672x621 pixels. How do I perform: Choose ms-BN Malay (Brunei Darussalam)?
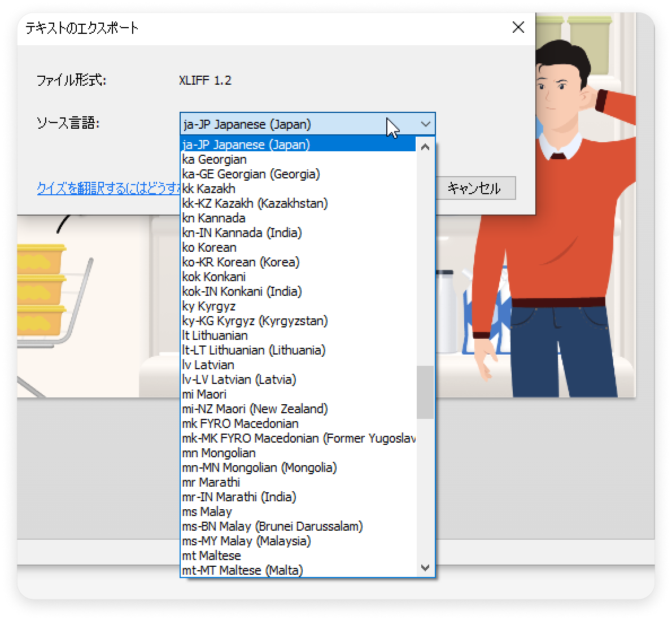point(298,526)
